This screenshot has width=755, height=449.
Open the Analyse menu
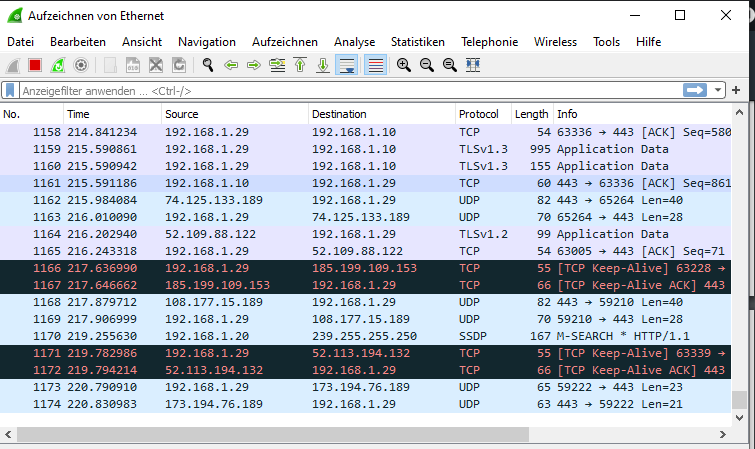pos(354,42)
